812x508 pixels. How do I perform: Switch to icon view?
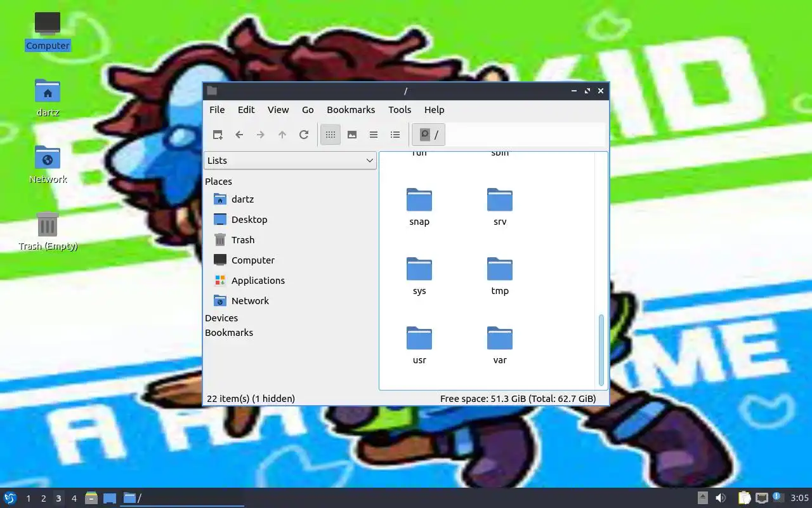tap(331, 135)
